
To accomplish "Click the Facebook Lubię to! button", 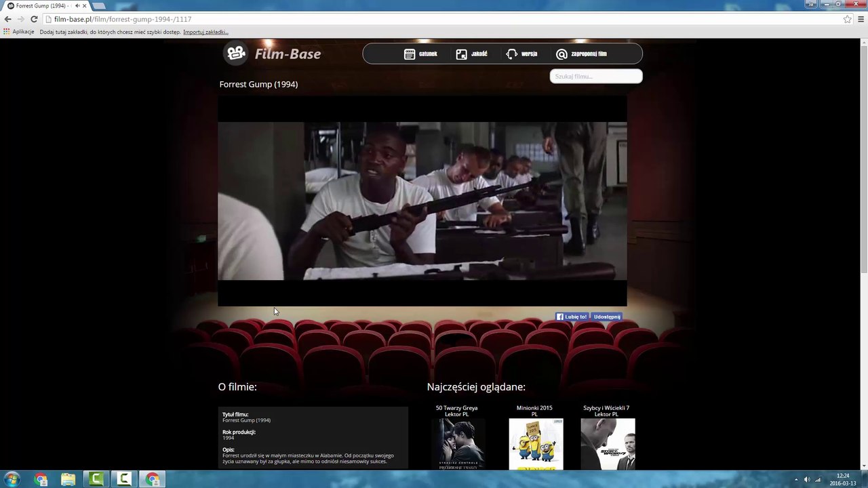I will pyautogui.click(x=572, y=317).
